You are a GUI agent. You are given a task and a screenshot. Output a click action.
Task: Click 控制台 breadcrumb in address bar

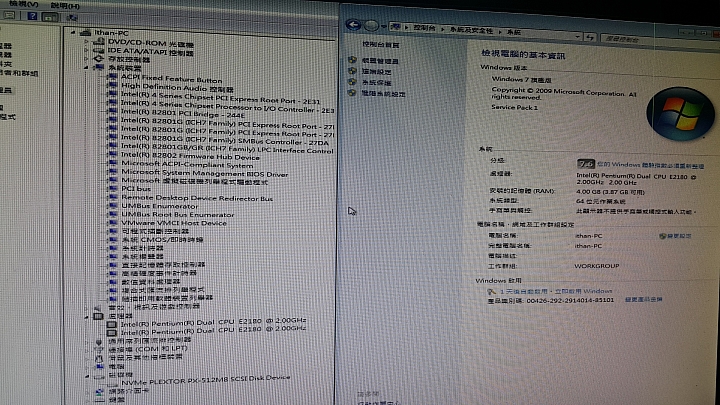pyautogui.click(x=424, y=28)
